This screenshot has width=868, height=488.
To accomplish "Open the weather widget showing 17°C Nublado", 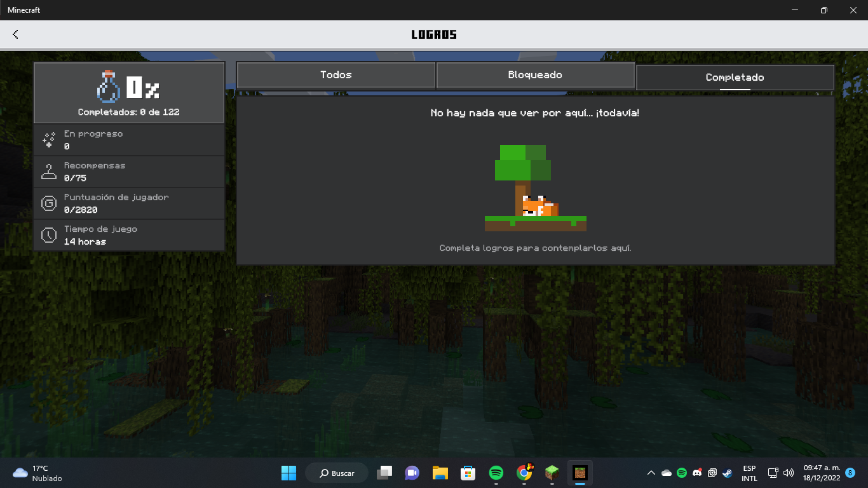I will (x=38, y=473).
